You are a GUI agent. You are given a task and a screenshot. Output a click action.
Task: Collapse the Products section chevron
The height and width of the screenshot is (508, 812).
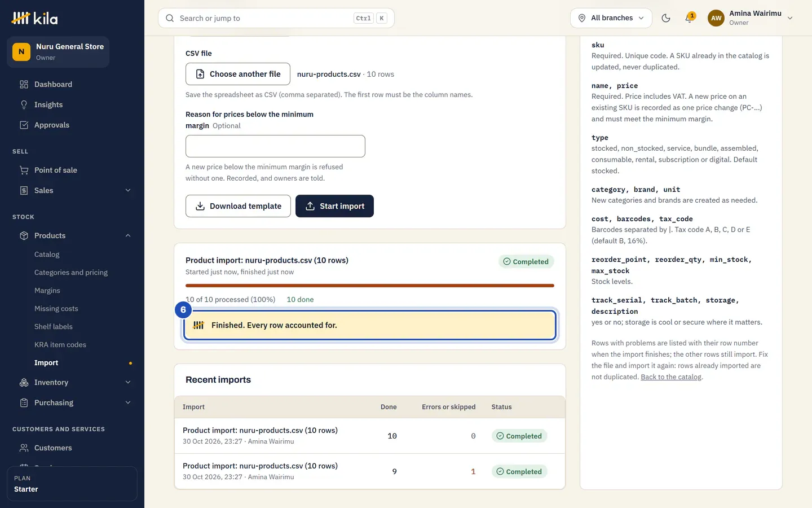[128, 235]
